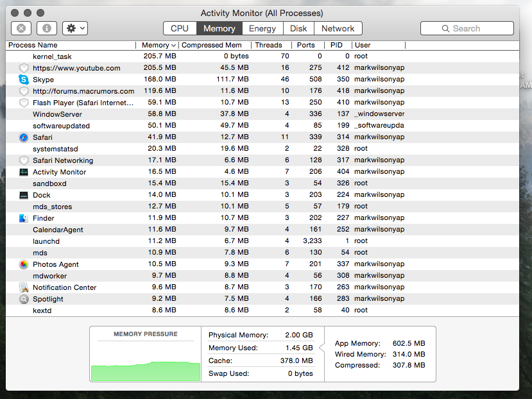Image resolution: width=532 pixels, height=399 pixels.
Task: Sort by User column header
Action: click(378, 45)
